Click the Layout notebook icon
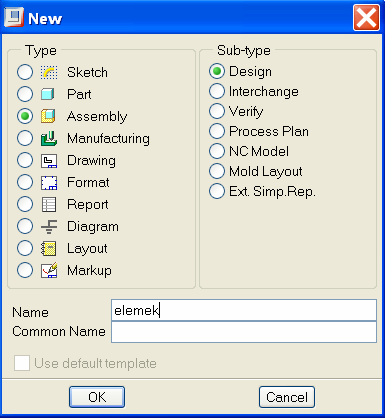 coord(49,249)
